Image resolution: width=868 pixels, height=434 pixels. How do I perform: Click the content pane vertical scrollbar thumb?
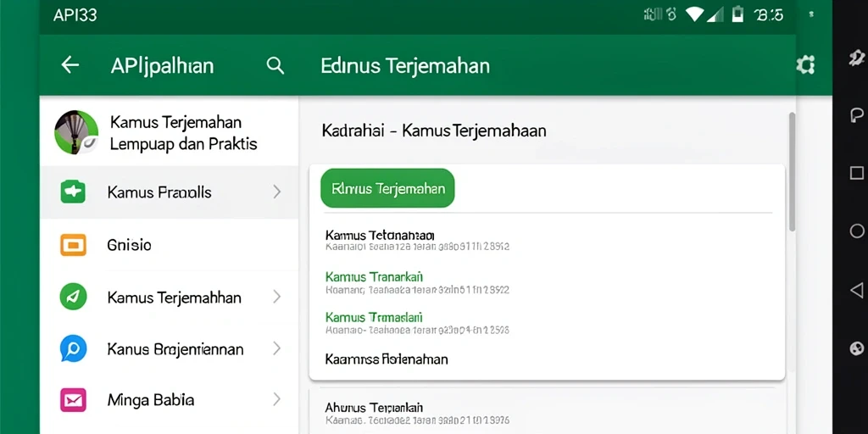point(792,171)
